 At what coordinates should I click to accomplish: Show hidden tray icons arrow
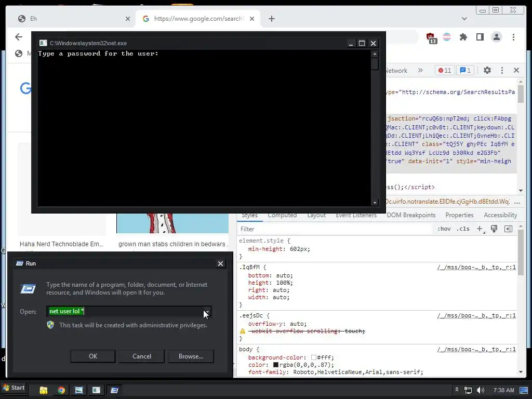coord(457,390)
